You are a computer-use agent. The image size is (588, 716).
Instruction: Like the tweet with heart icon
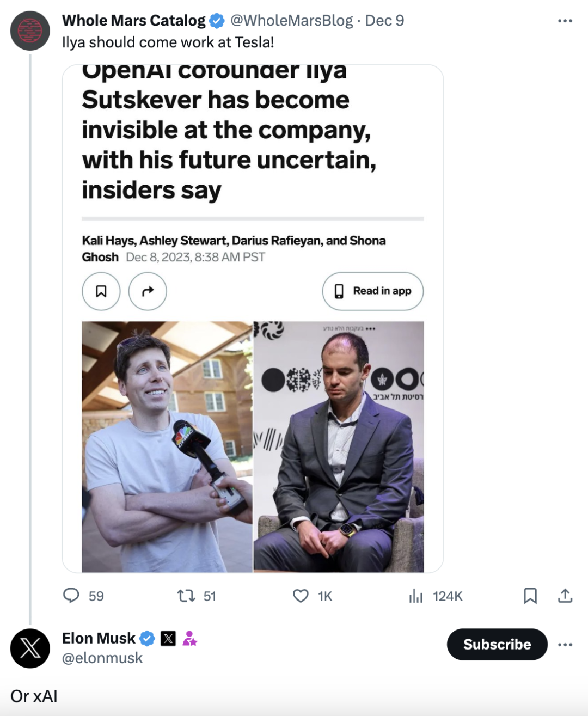(x=301, y=596)
